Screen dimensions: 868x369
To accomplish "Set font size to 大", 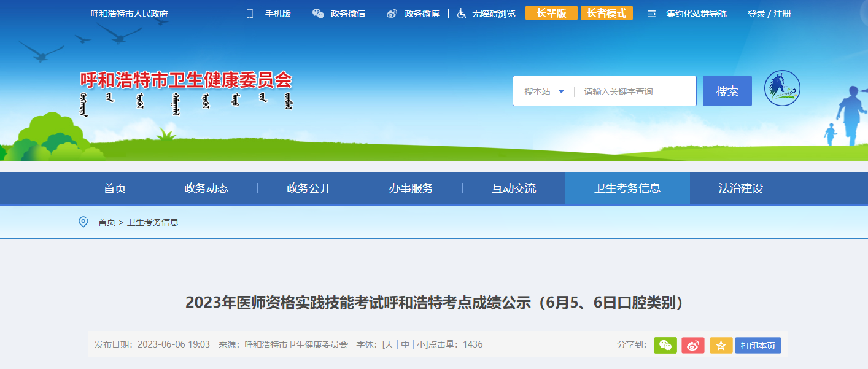I will pos(389,344).
